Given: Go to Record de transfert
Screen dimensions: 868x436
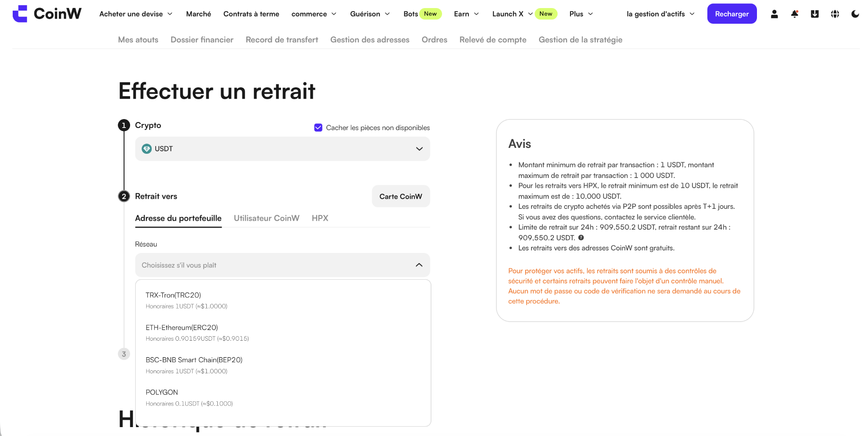Looking at the screenshot, I should coord(282,40).
